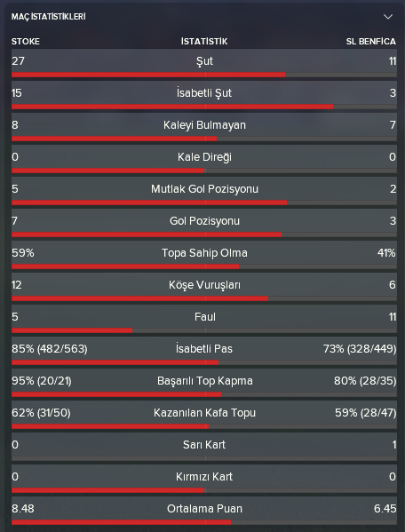The width and height of the screenshot is (405, 532).
Task: Select the Gol Pozisyonu row
Action: [x=204, y=223]
